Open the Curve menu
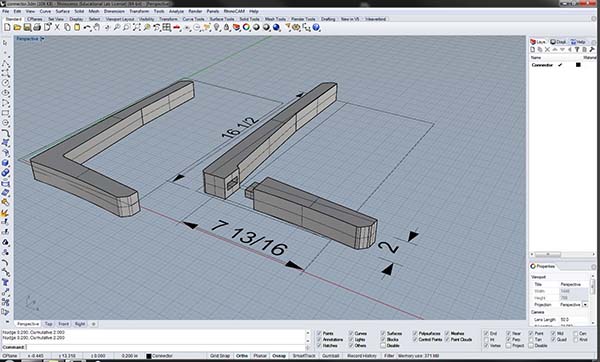 45,11
